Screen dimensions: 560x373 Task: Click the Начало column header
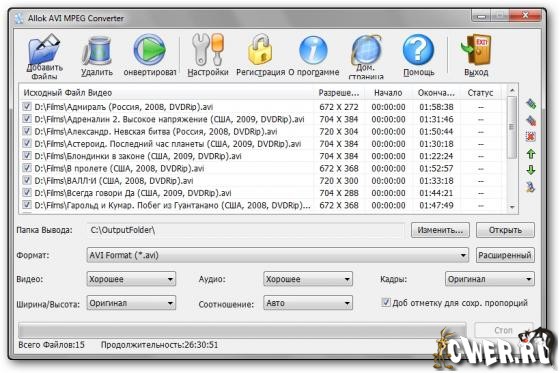(x=388, y=93)
